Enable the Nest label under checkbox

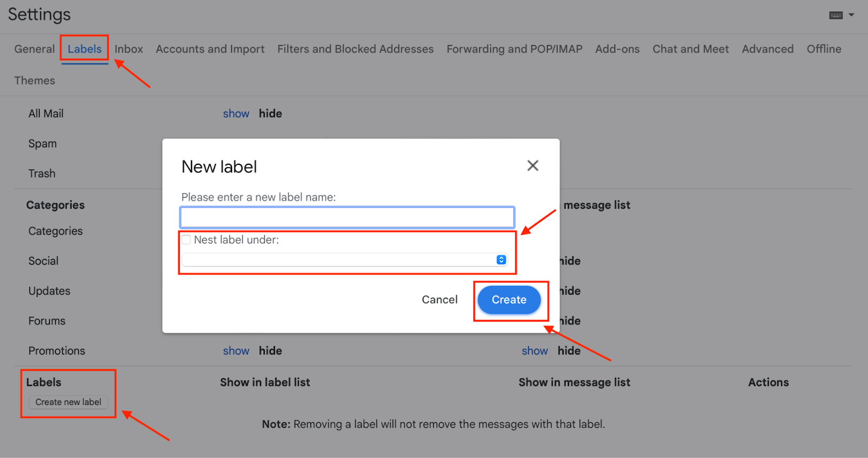(186, 239)
